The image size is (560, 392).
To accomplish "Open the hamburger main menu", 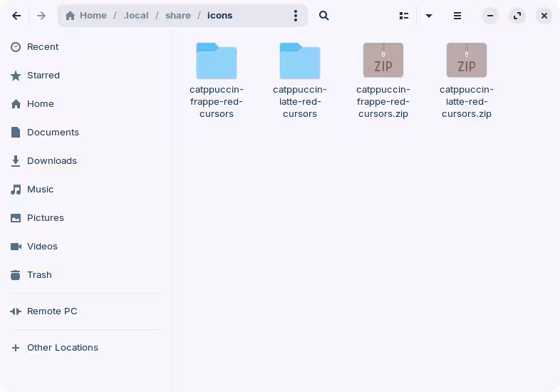I will (457, 16).
